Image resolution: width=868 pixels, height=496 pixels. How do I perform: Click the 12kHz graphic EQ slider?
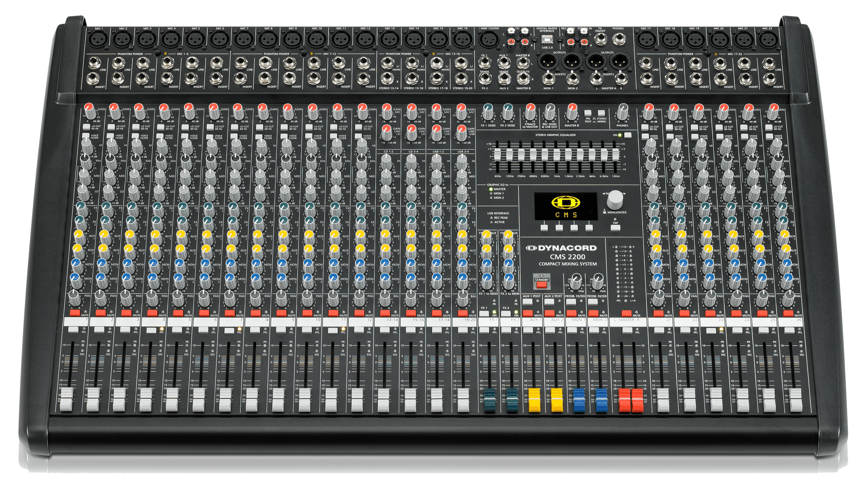pyautogui.click(x=616, y=155)
